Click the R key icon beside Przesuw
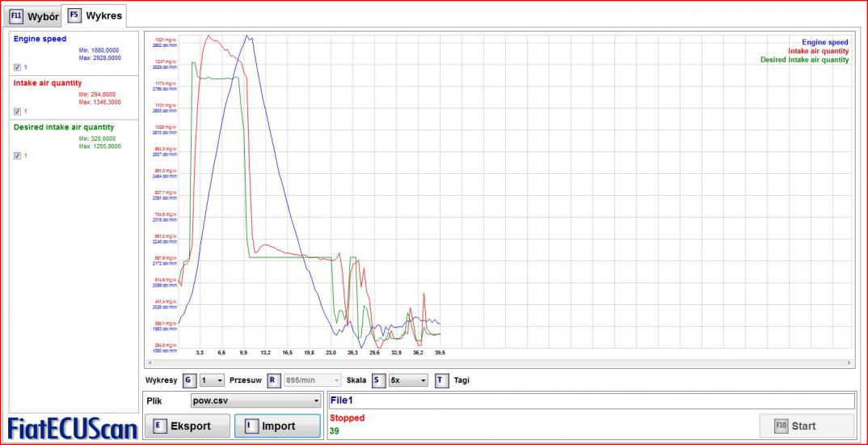The image size is (868, 445). coord(274,381)
